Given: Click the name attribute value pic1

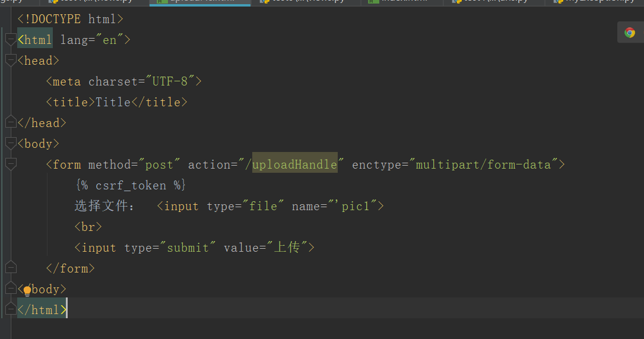Looking at the screenshot, I should click(356, 206).
